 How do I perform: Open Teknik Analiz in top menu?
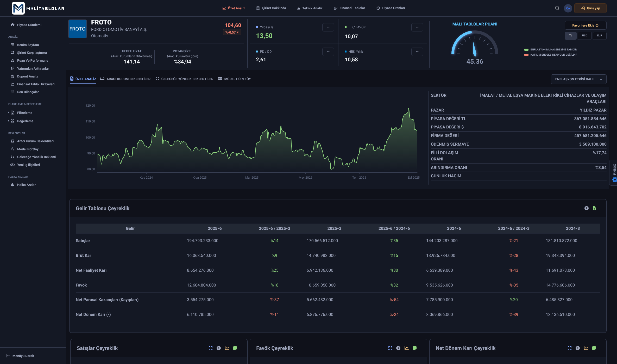(310, 8)
